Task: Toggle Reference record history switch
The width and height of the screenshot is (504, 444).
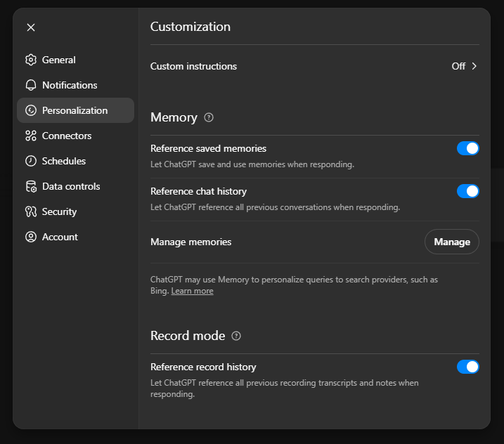Action: (x=467, y=367)
